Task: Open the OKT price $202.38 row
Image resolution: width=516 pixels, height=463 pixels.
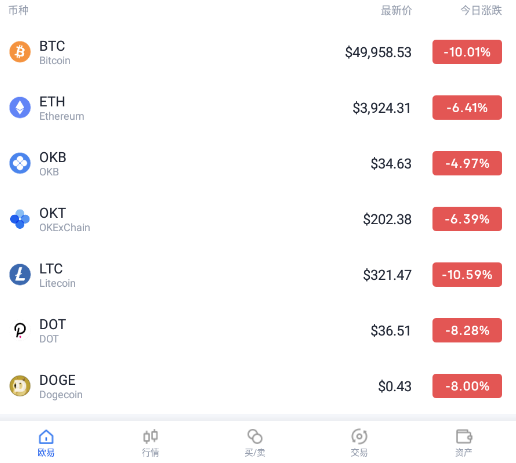Action: tap(258, 219)
